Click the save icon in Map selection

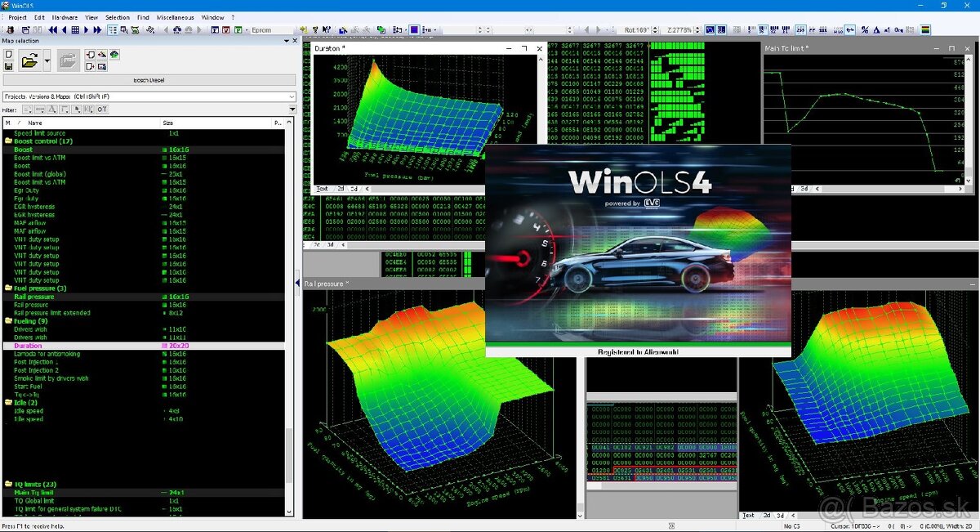(8, 67)
